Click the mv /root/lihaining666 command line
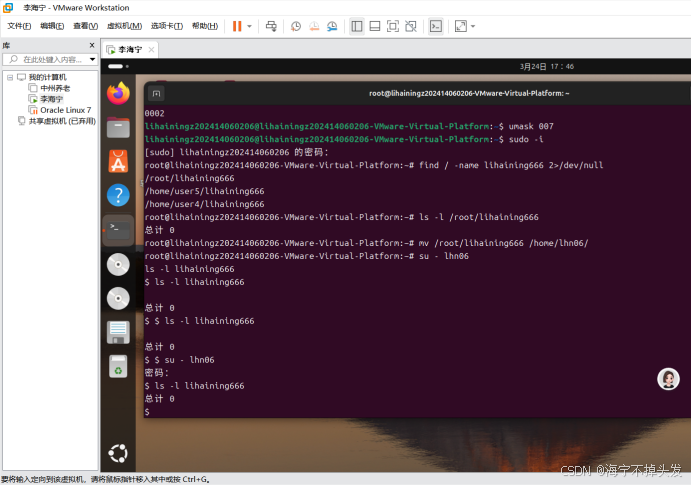The image size is (691, 485). tap(366, 243)
